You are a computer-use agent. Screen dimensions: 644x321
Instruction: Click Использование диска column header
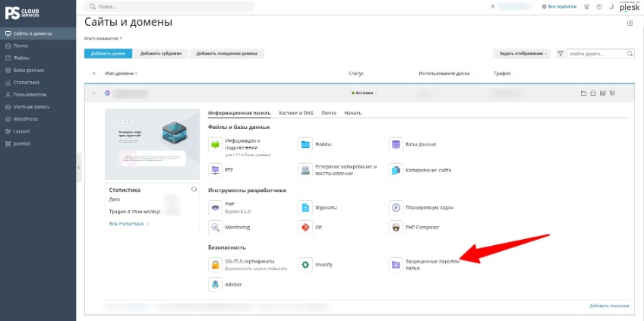coord(444,74)
